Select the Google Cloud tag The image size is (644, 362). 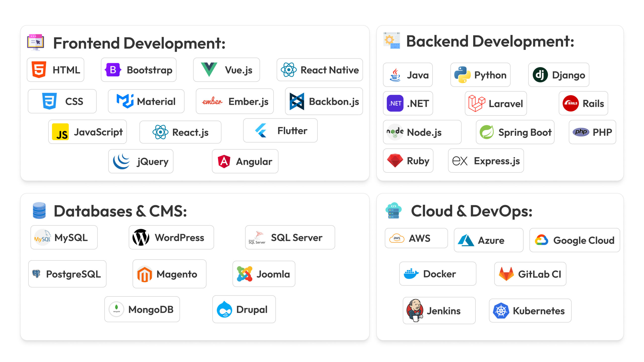[x=575, y=240]
